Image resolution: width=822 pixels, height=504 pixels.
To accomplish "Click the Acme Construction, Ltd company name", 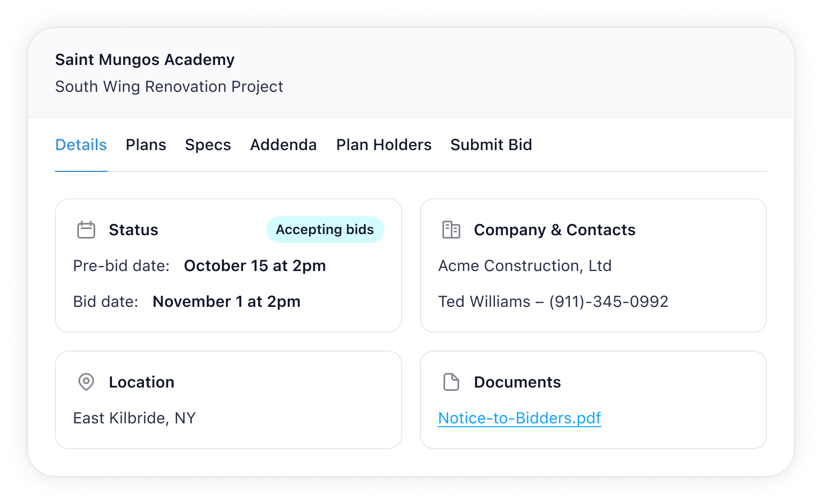I will (x=525, y=265).
